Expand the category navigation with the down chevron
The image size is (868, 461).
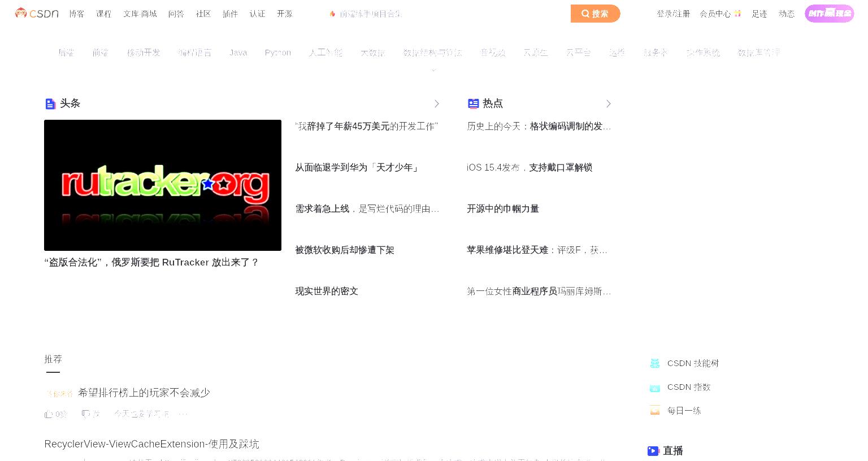[x=434, y=70]
